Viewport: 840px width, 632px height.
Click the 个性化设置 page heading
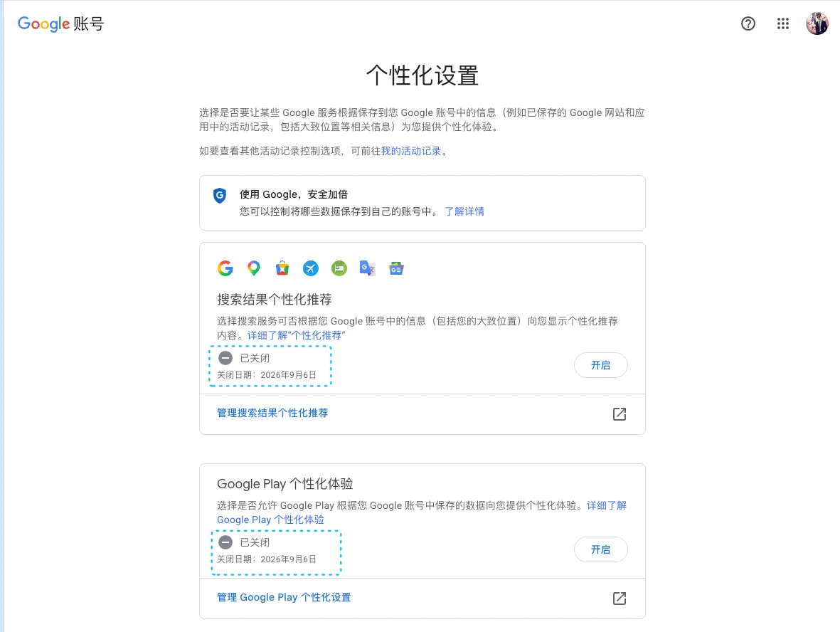coord(422,75)
